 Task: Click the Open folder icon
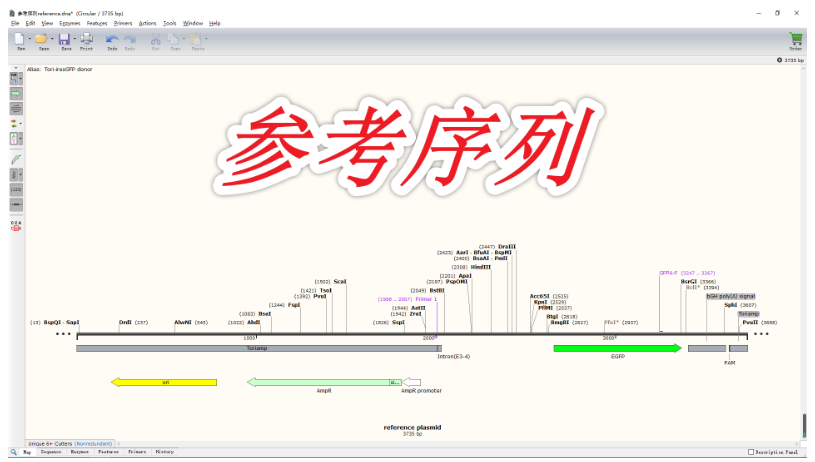pyautogui.click(x=41, y=39)
